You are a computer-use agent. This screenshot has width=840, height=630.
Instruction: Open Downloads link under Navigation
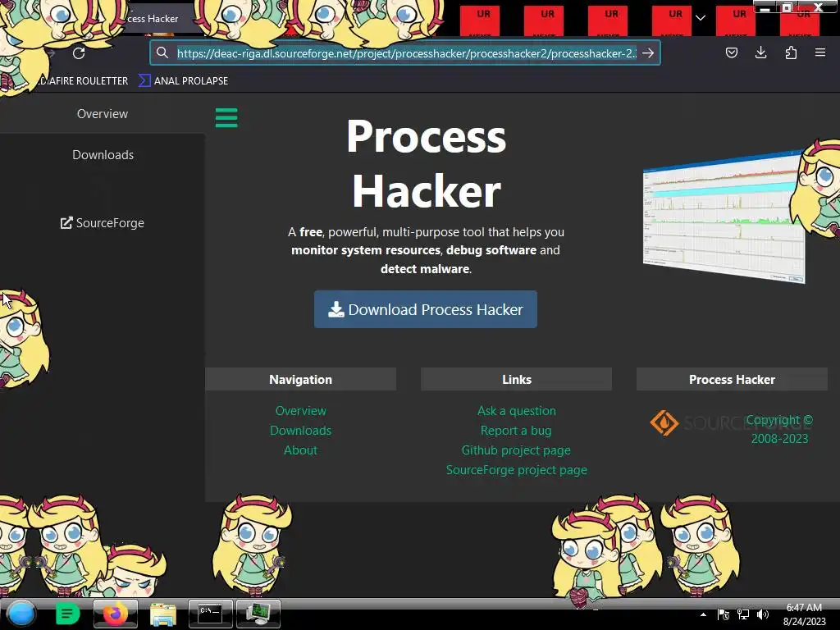point(300,431)
